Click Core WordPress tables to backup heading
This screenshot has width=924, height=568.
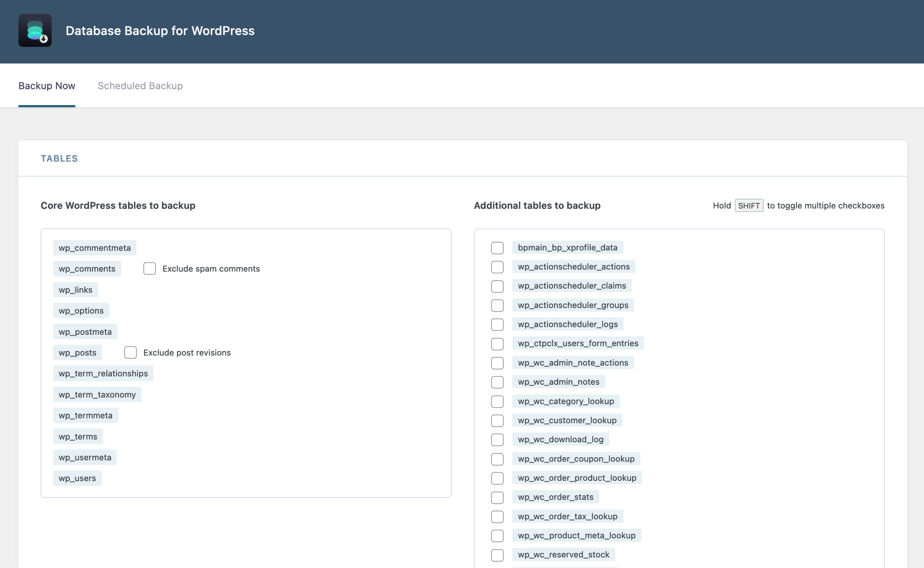pos(118,206)
